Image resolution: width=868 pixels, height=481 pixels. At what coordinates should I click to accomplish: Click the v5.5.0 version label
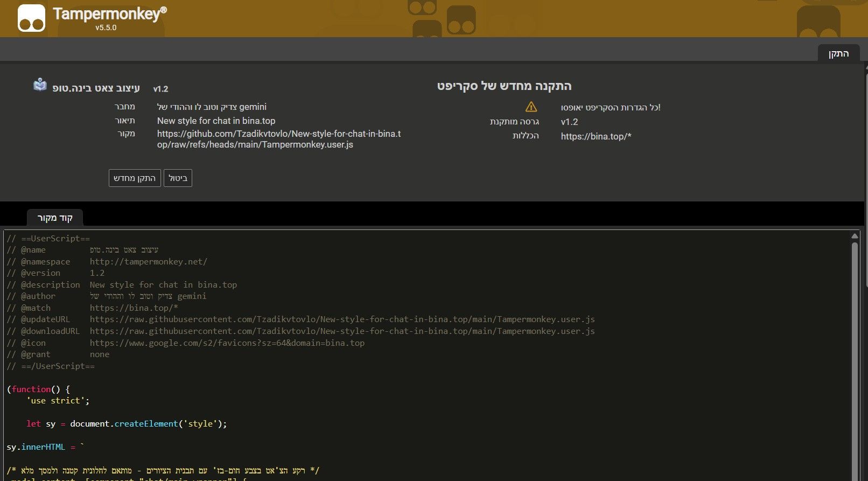point(106,27)
